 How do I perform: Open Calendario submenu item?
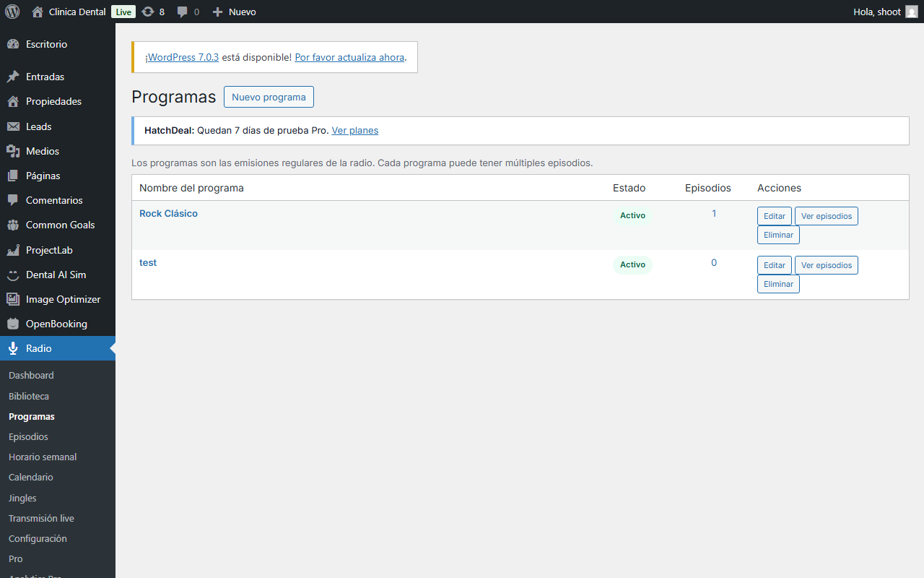tap(31, 478)
